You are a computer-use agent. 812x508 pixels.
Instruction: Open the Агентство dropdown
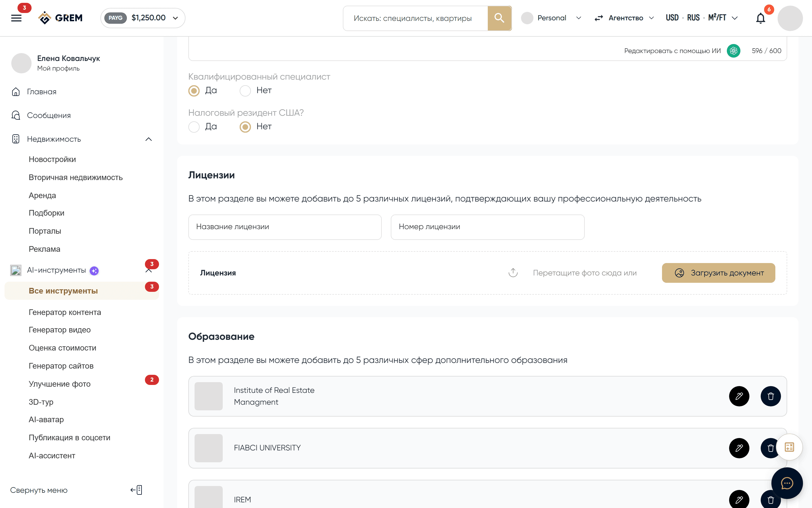click(631, 18)
